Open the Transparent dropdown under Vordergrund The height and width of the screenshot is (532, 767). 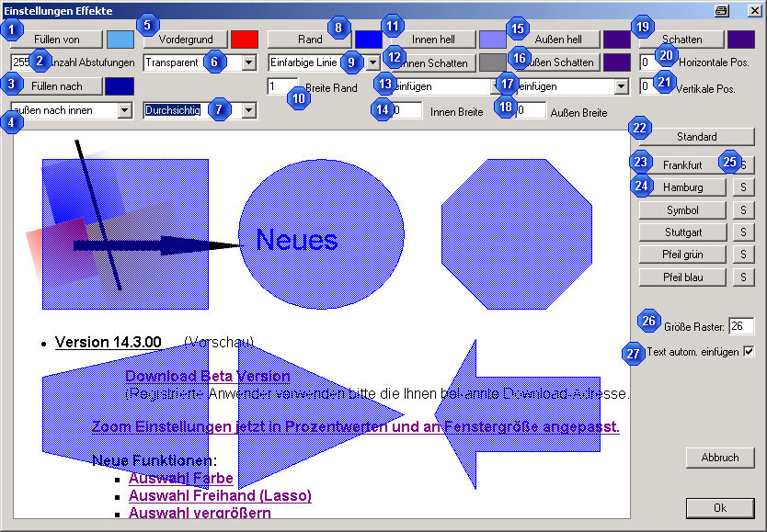[248, 63]
